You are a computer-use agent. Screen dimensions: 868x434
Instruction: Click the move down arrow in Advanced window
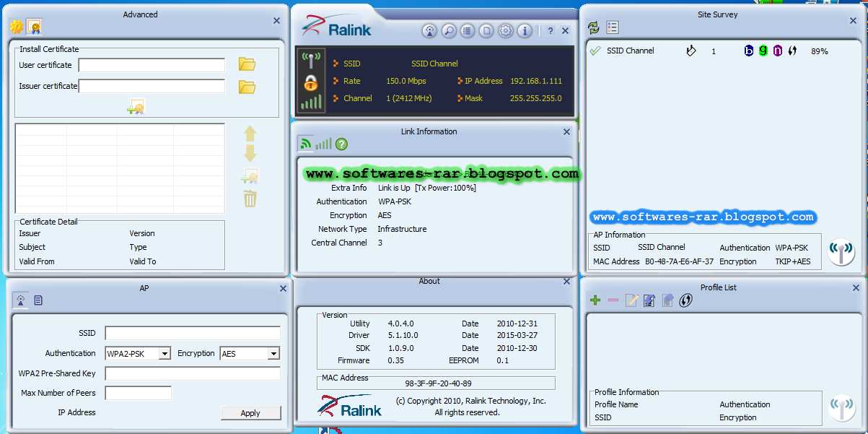[250, 153]
